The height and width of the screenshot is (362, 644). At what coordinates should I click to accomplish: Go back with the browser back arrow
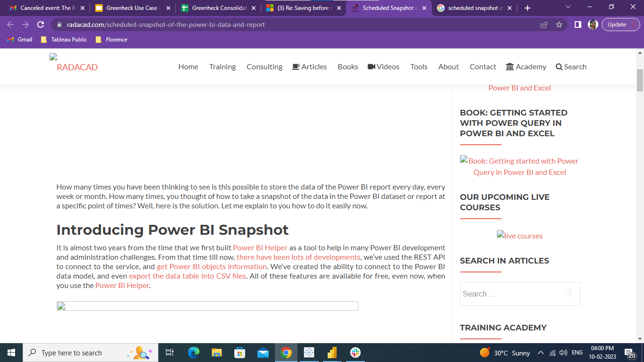pyautogui.click(x=10, y=25)
